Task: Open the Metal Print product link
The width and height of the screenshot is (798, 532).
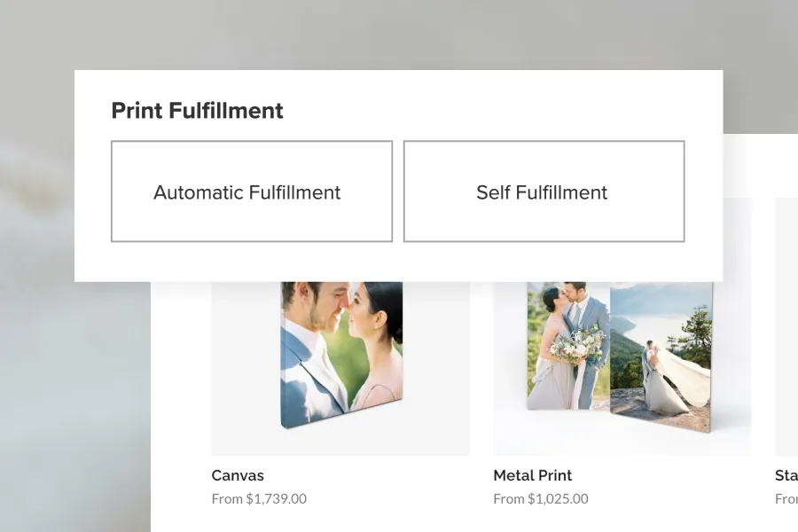Action: 532,475
